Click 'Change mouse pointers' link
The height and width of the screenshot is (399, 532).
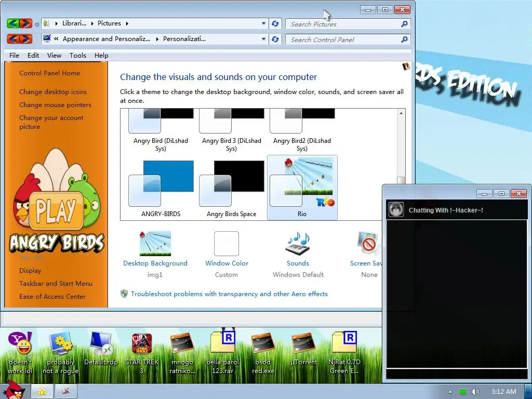tap(55, 105)
